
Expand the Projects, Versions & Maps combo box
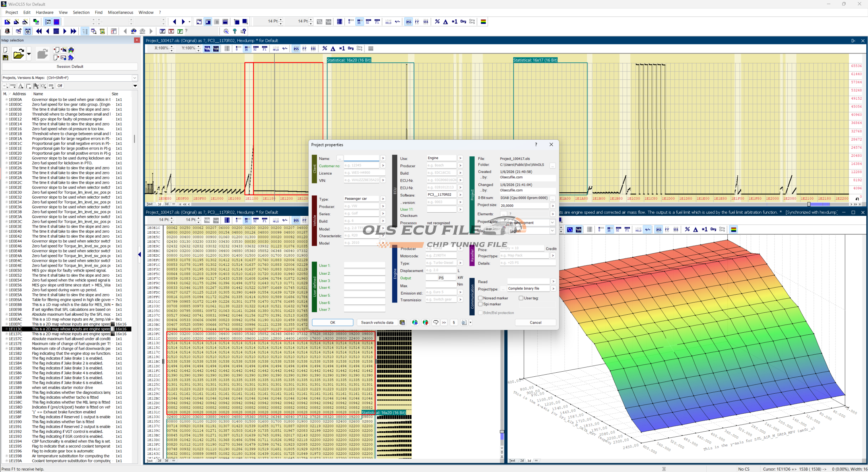click(x=135, y=78)
